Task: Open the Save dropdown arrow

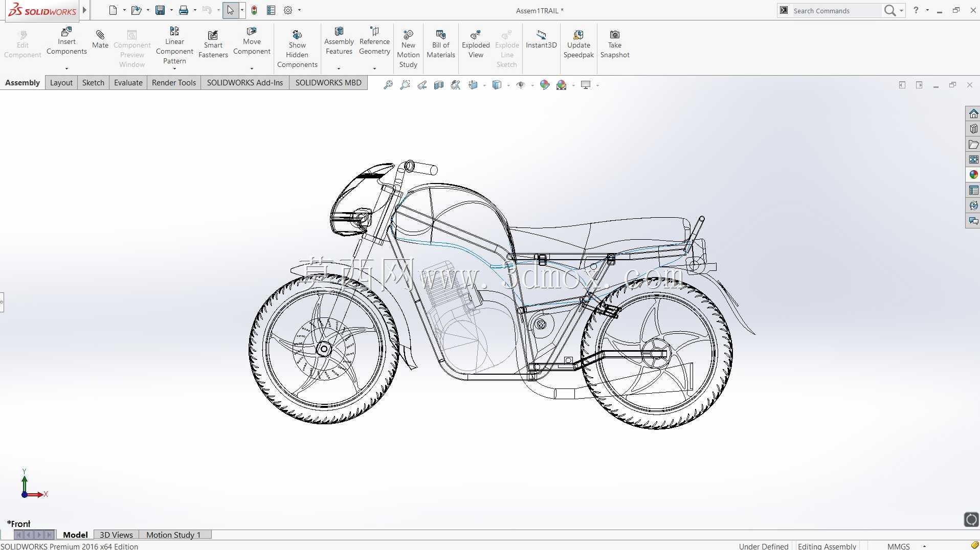Action: click(x=171, y=10)
